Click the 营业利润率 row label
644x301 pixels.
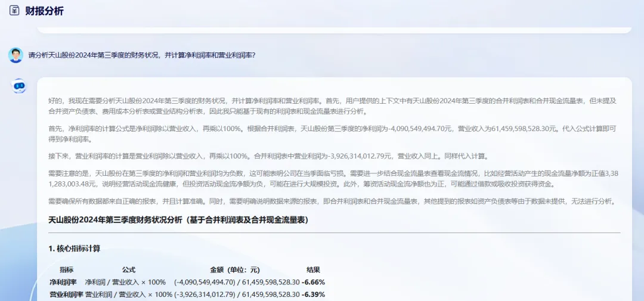(x=66, y=294)
